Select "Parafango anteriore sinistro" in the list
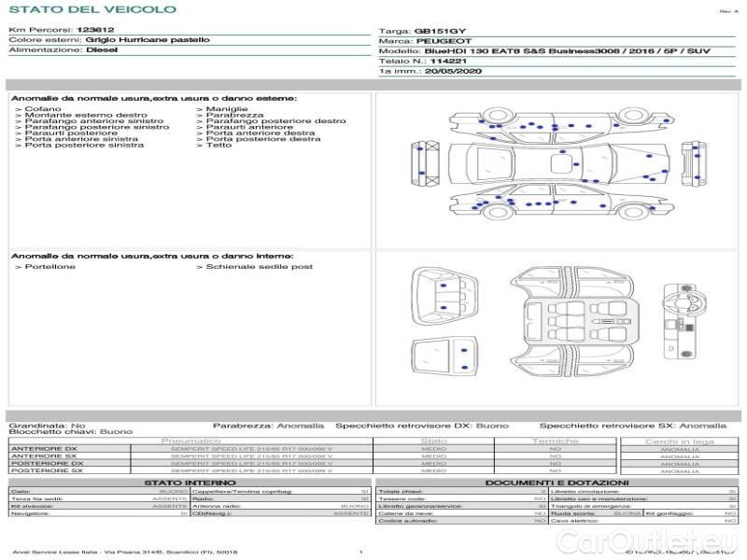 94,121
